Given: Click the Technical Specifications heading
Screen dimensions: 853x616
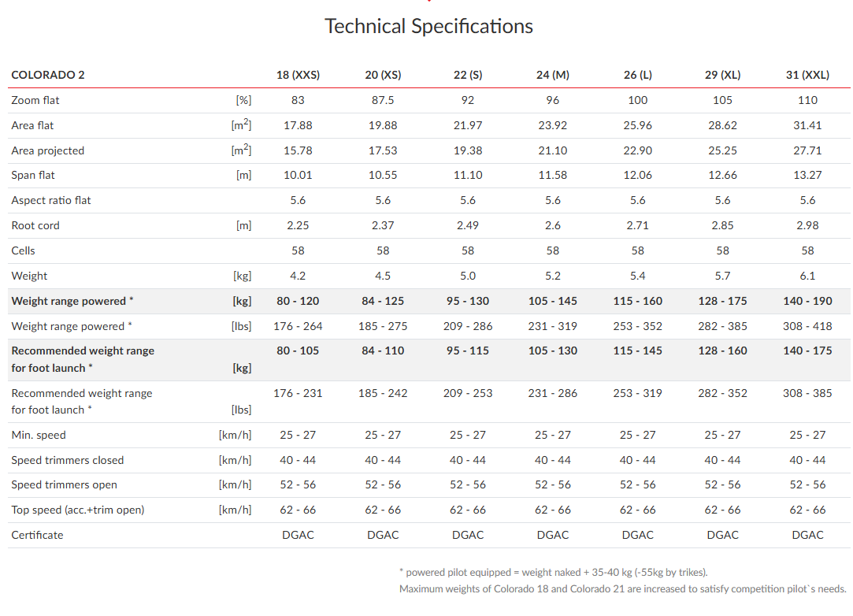Looking at the screenshot, I should tap(428, 26).
